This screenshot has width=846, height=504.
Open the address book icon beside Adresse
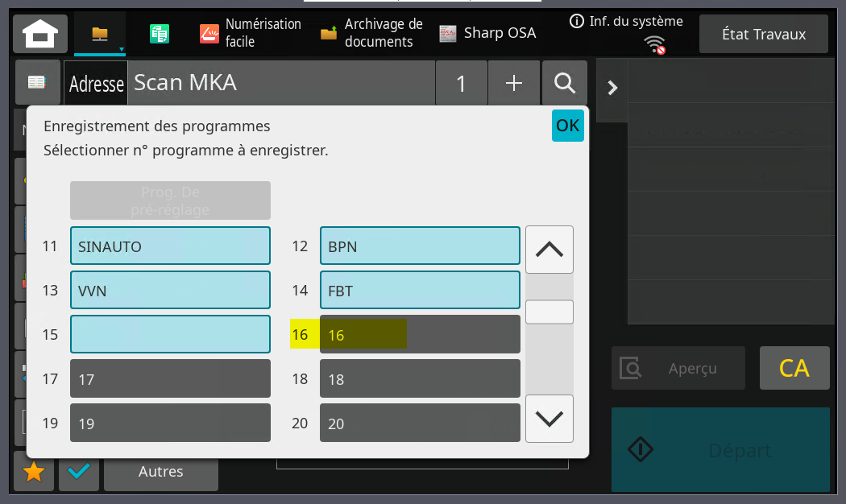(x=37, y=82)
